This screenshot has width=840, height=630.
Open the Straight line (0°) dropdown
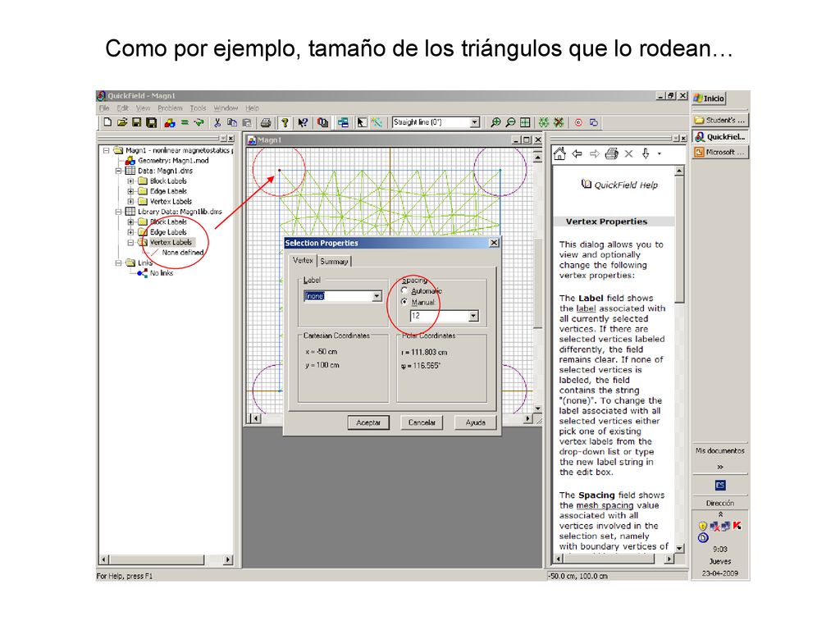tap(475, 122)
